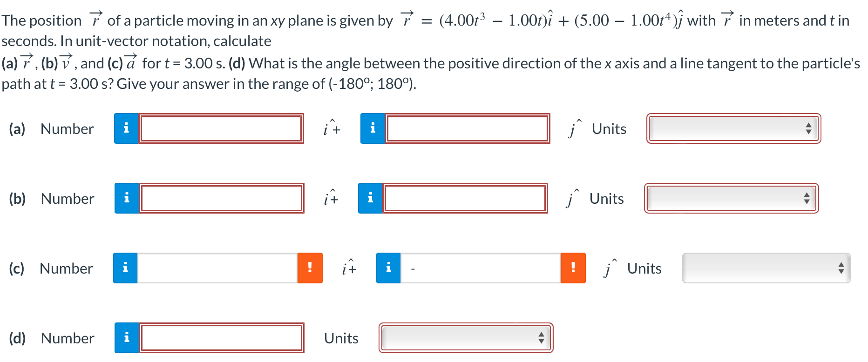The width and height of the screenshot is (868, 362).
Task: Select the i-component input box of part (b)
Action: coord(221,199)
